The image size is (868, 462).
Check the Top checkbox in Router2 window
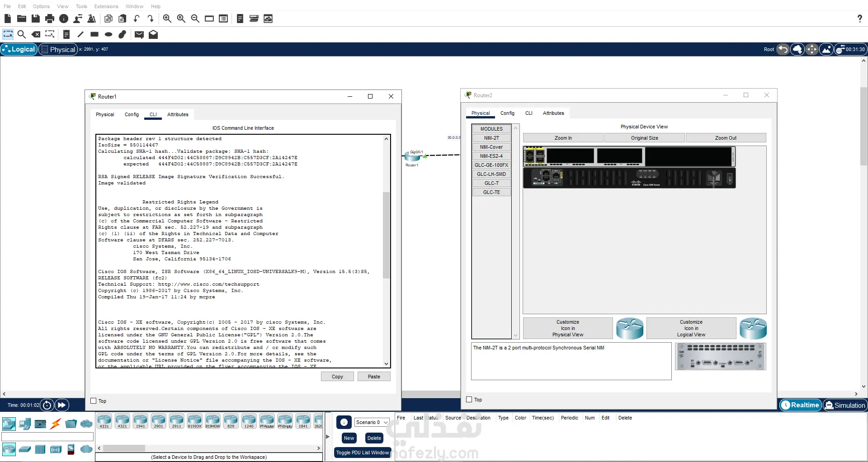tap(469, 400)
